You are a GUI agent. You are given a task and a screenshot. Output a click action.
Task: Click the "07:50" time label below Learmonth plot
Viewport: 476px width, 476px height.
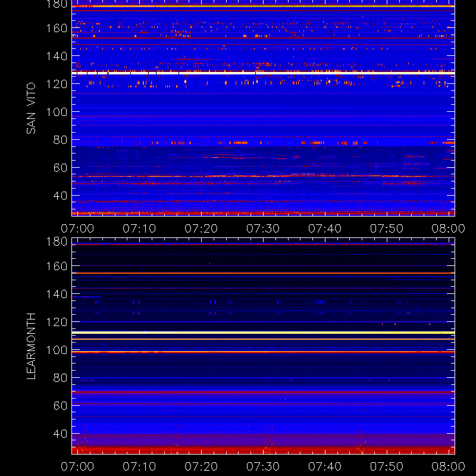coord(386,466)
